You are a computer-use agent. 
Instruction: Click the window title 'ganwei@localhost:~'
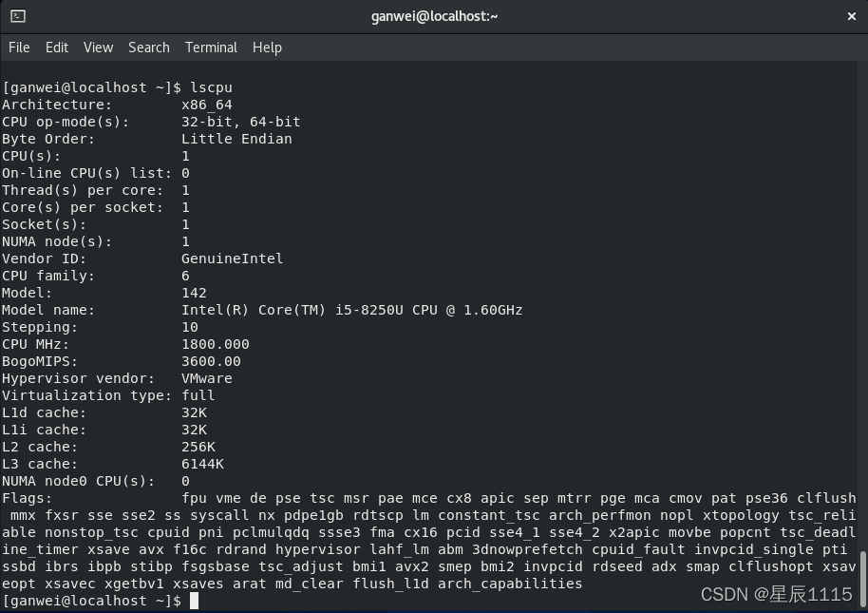pyautogui.click(x=434, y=16)
